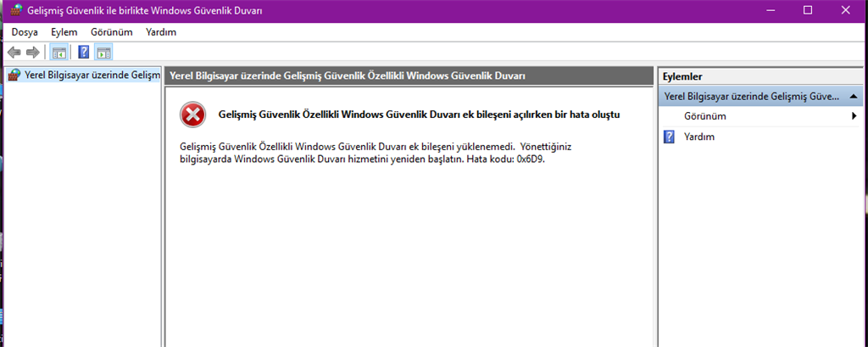Click the Yardım question mark icon in Eylemler
868x347 pixels.
[x=669, y=137]
